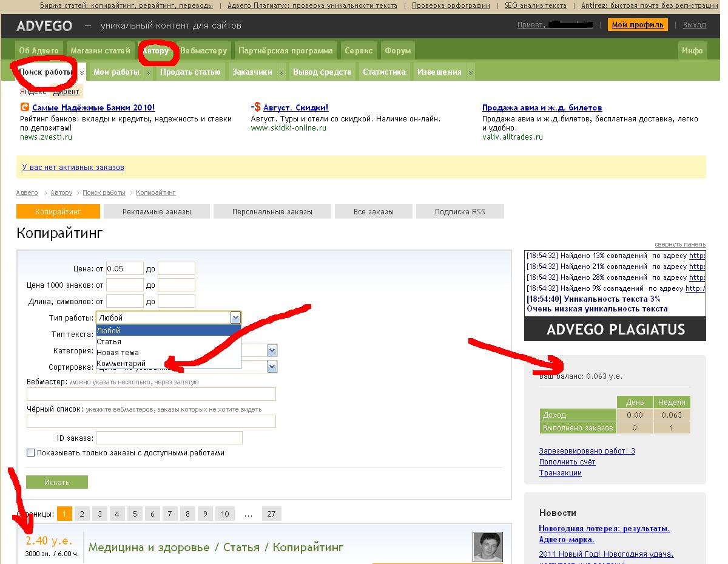Open the Форум menu
The image size is (728, 564).
(397, 50)
